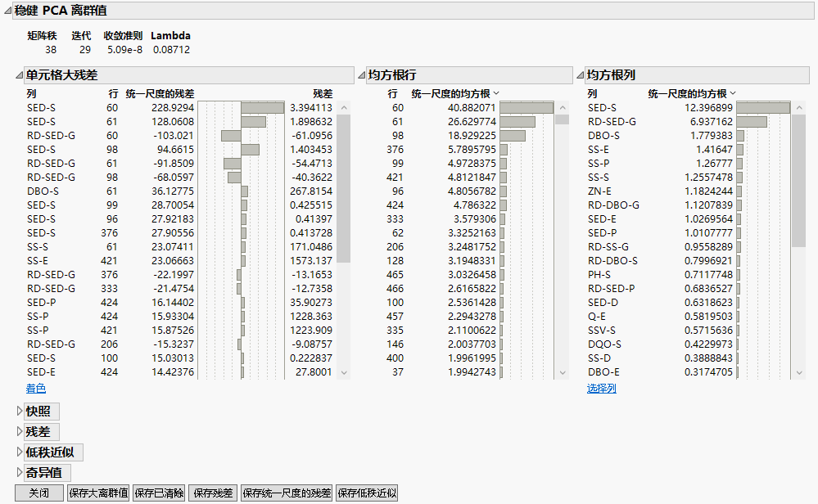
Task: Open sort dropdown beside 均方根行 统一尺度的均方根
Action: pos(496,93)
